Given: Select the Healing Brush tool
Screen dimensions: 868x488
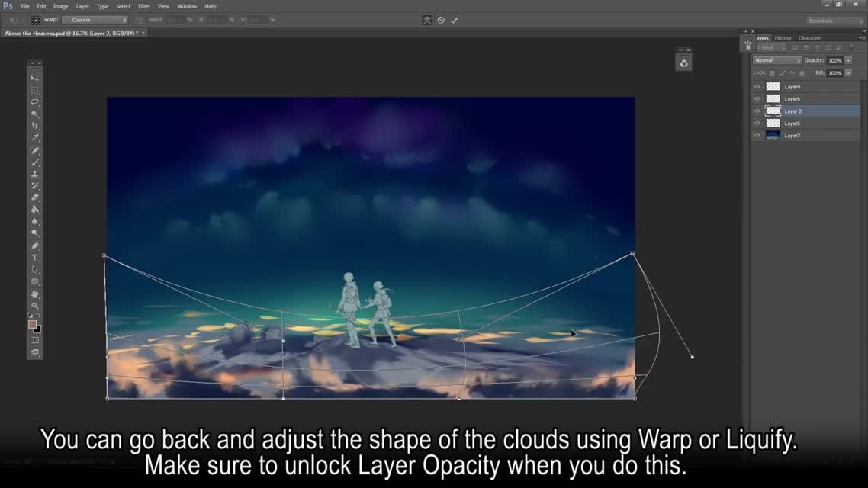Looking at the screenshot, I should pos(35,150).
